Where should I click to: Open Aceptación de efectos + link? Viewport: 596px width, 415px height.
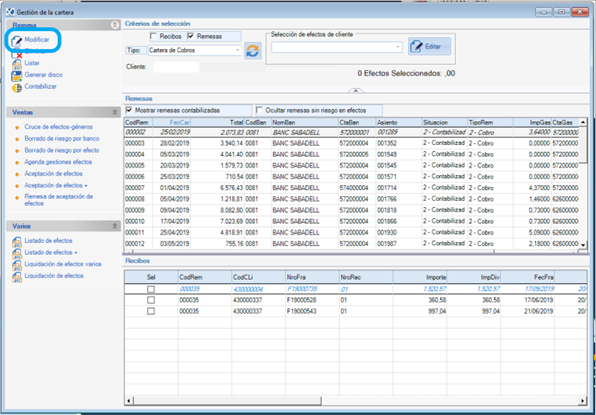pyautogui.click(x=56, y=185)
